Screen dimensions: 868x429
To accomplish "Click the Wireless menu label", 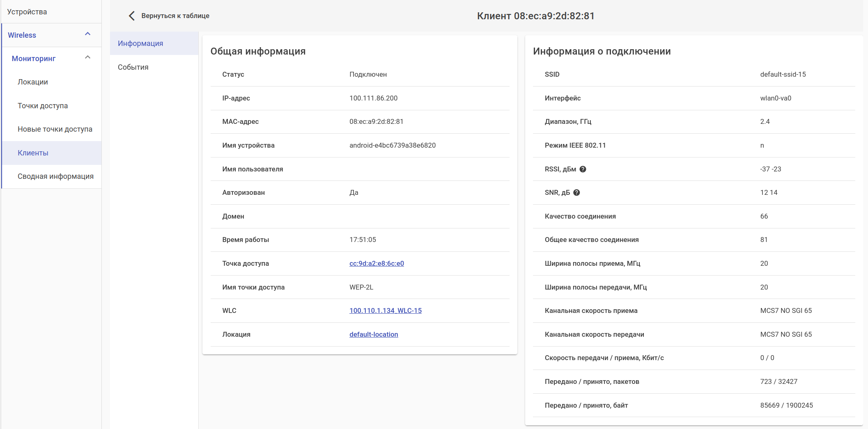I will click(22, 35).
